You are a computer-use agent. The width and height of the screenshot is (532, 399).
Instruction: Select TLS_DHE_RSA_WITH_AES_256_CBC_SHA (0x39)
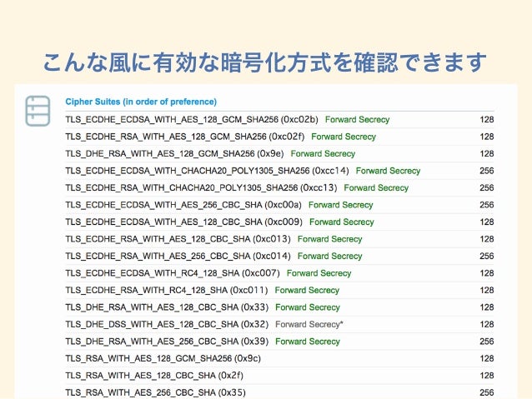[x=167, y=342]
